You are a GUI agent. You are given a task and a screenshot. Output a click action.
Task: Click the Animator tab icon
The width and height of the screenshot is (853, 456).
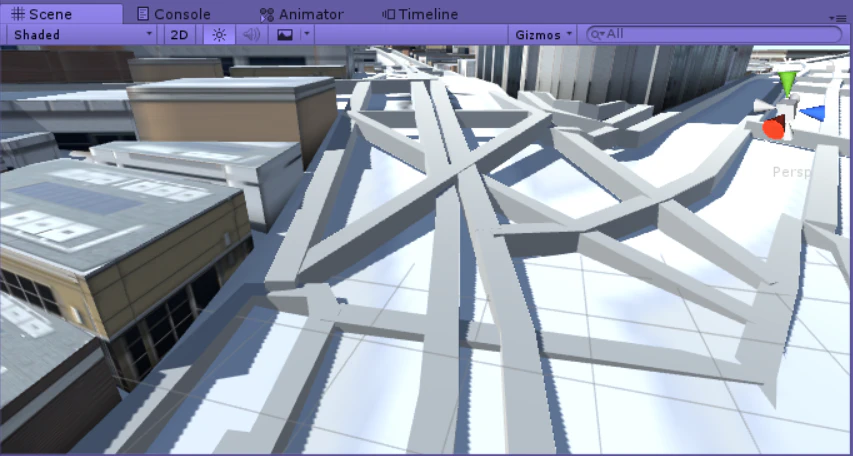pos(267,15)
